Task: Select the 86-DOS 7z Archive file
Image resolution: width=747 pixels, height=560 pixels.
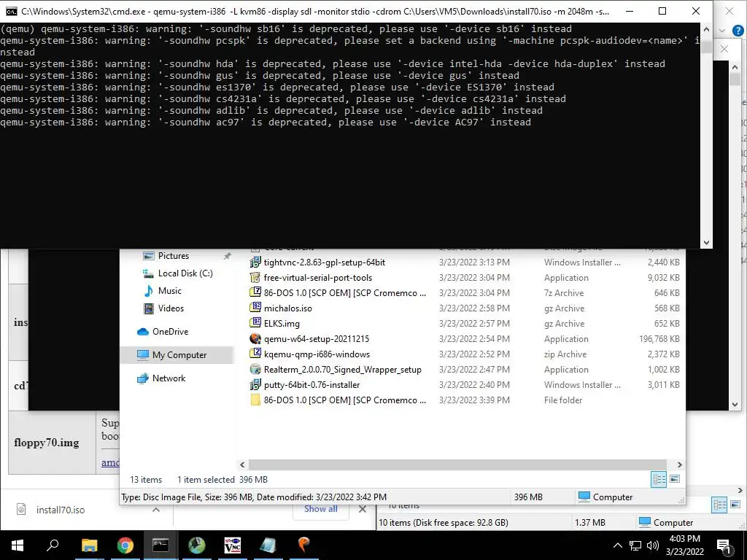Action: coord(338,293)
